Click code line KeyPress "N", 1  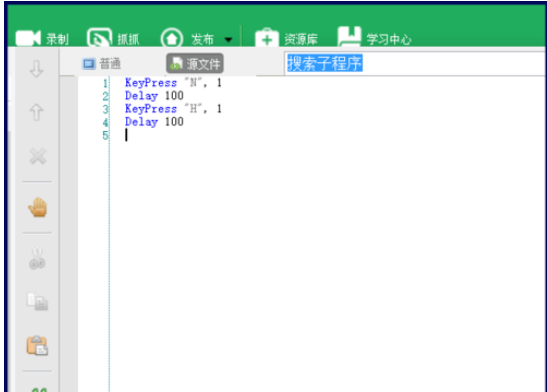173,83
